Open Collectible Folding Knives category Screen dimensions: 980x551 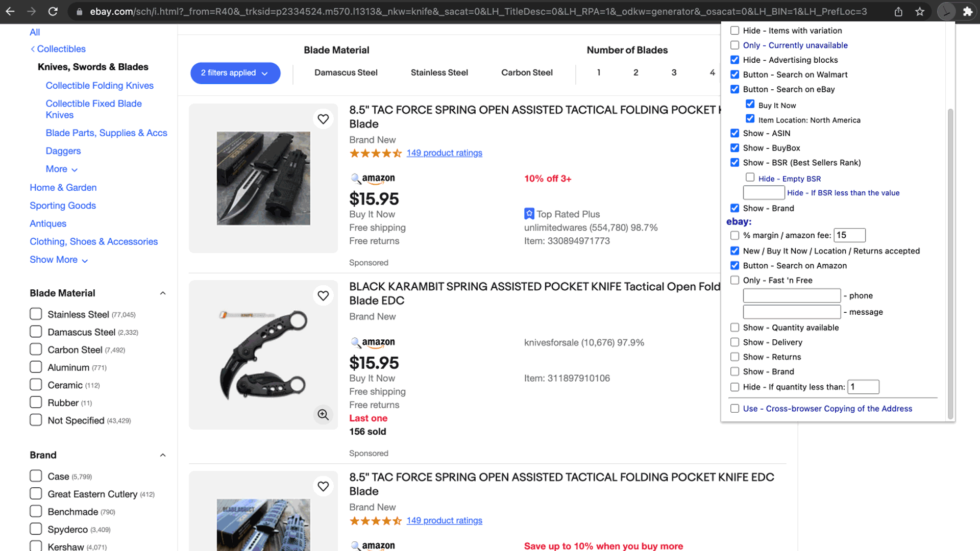(100, 86)
